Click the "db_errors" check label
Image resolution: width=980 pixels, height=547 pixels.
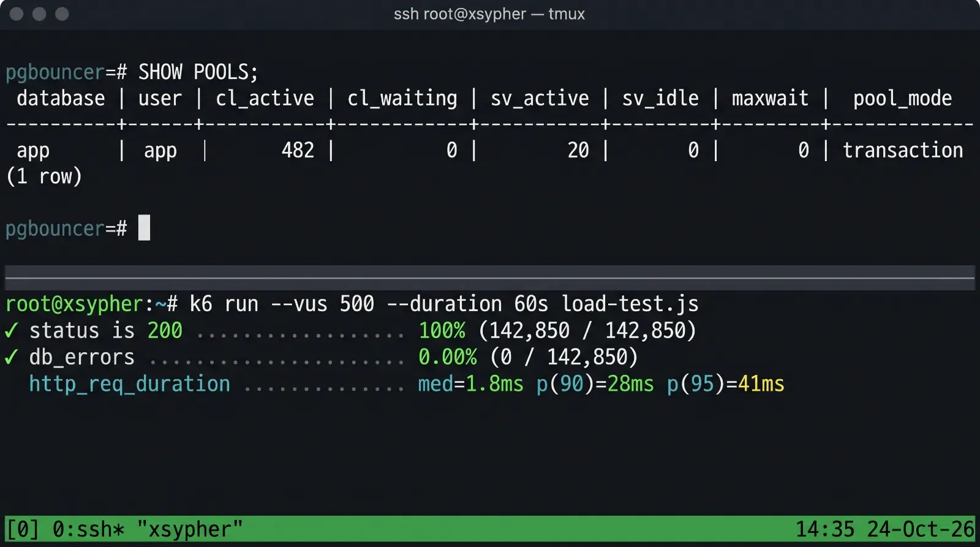pyautogui.click(x=82, y=357)
